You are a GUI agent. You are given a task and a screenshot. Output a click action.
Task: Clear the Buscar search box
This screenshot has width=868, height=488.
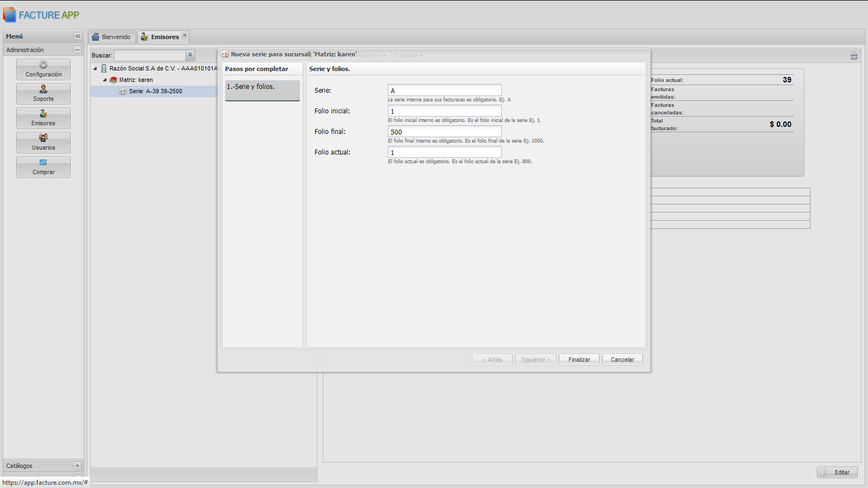tap(190, 55)
